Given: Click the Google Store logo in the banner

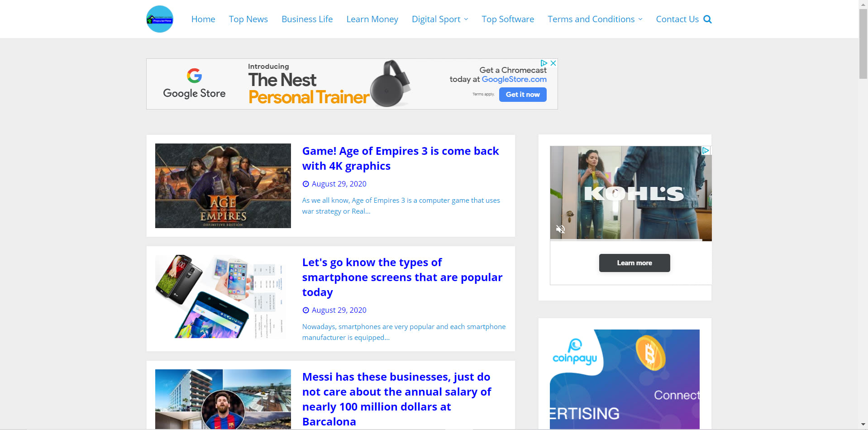Looking at the screenshot, I should tap(194, 84).
